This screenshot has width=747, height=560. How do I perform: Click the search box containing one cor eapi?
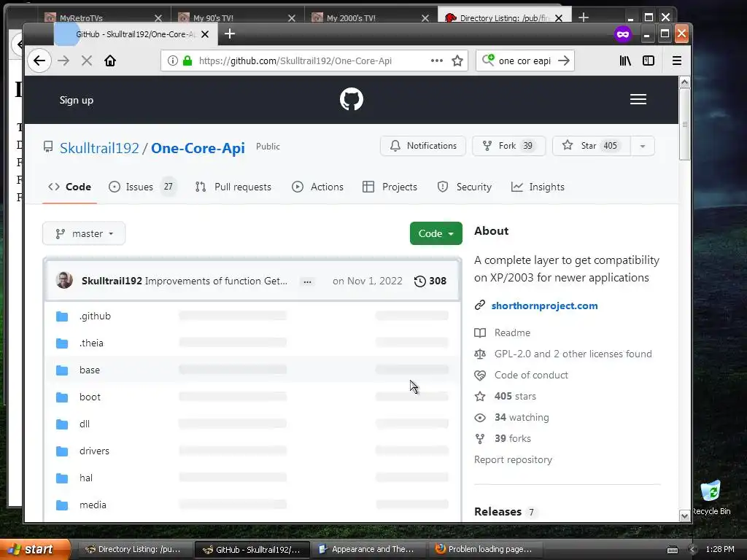tap(525, 61)
